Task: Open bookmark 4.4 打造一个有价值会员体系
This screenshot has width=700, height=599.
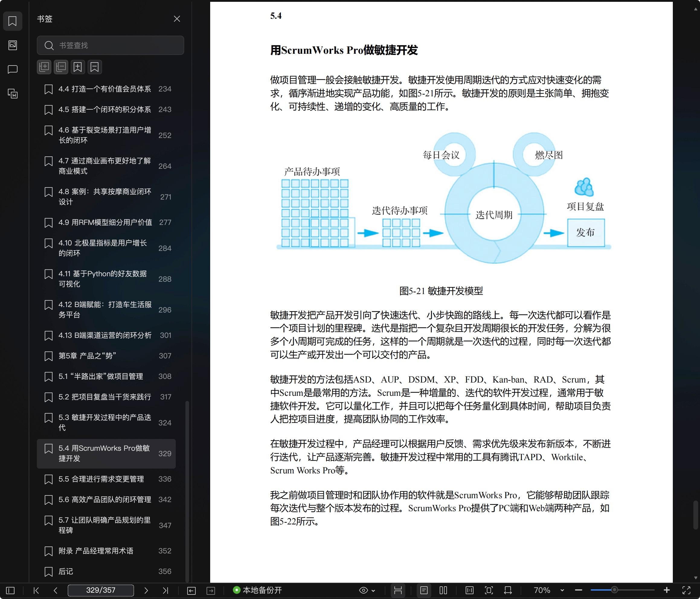Action: 106,89
